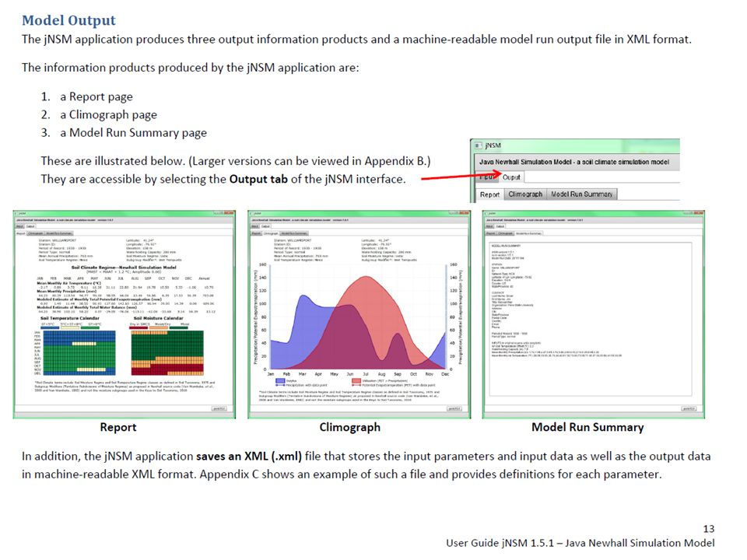Viewport: 747px width, 560px height.
Task: Click the "Report" caption under first screenshot
Action: pos(118,427)
